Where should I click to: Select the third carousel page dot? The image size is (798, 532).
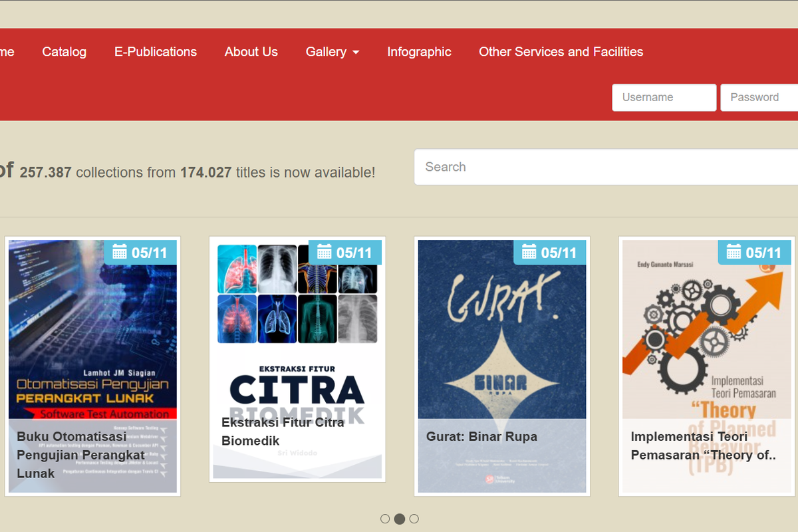click(414, 519)
